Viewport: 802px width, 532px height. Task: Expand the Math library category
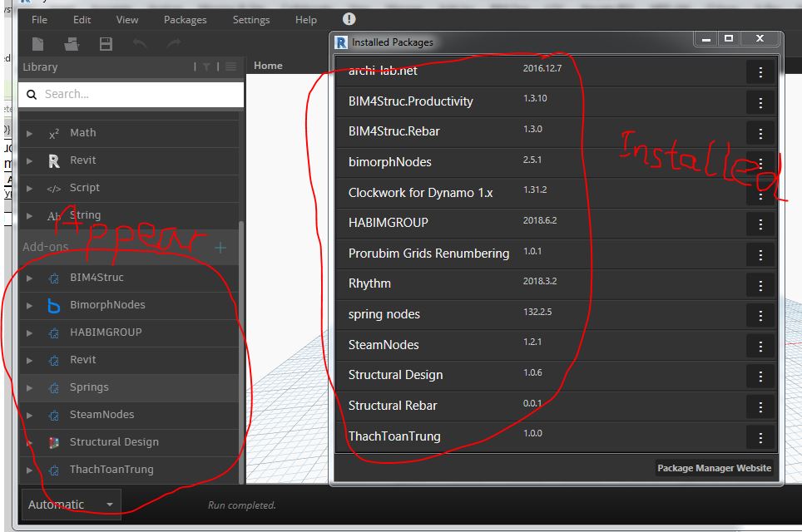pos(30,133)
